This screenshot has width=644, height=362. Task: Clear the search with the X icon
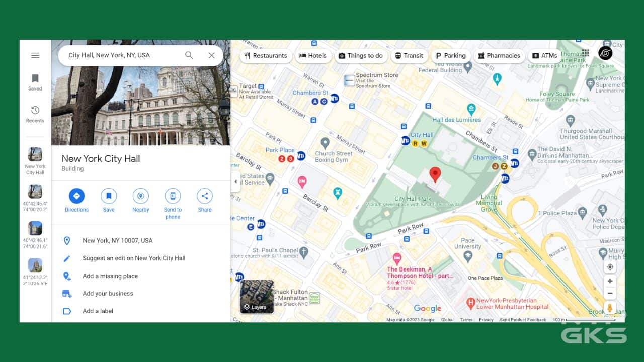pos(212,55)
